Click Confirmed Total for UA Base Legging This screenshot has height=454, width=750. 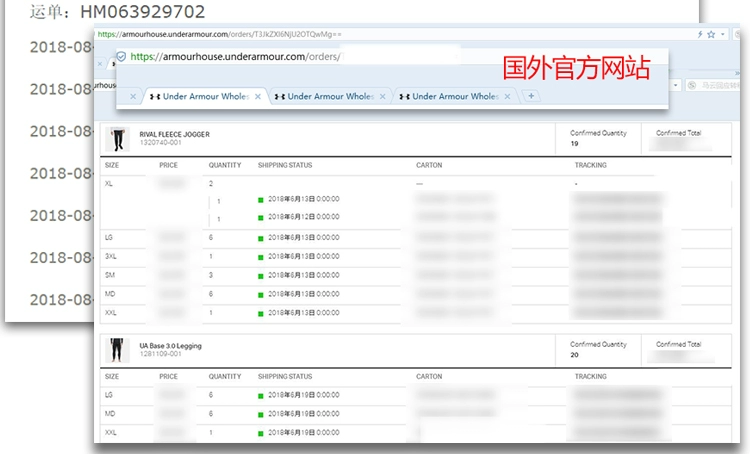pos(678,344)
